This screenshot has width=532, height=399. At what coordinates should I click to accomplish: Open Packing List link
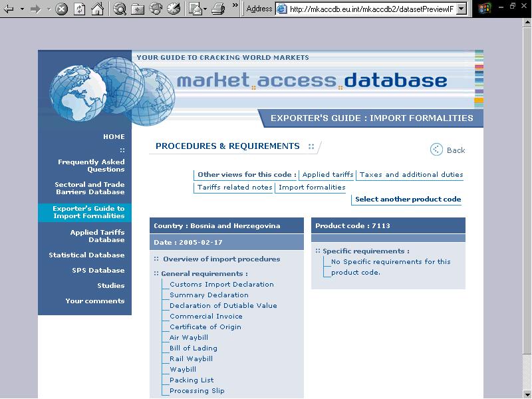pyautogui.click(x=192, y=380)
